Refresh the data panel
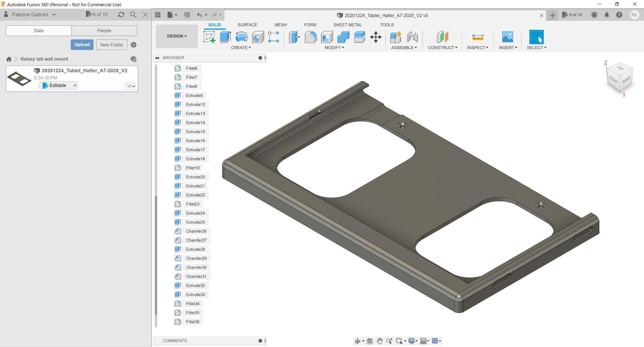 pos(121,14)
